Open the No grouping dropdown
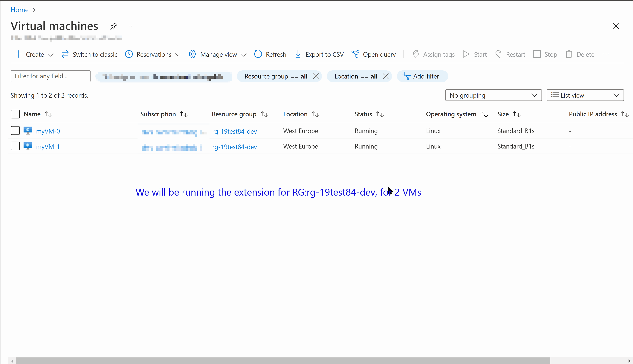 pyautogui.click(x=493, y=95)
